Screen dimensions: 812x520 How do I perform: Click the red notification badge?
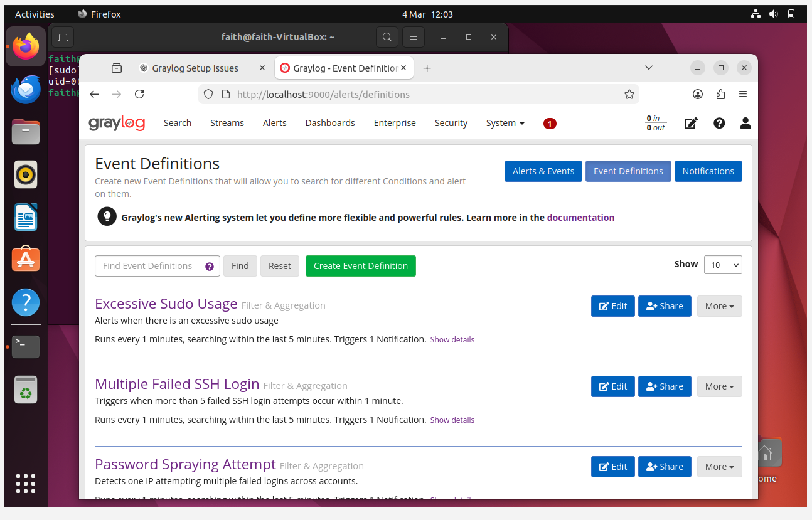point(550,124)
